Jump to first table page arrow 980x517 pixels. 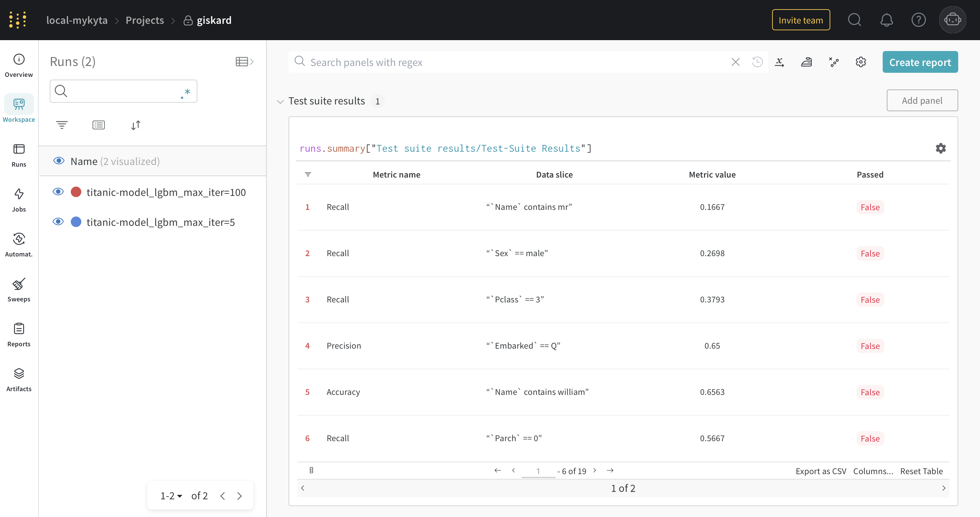tap(497, 471)
